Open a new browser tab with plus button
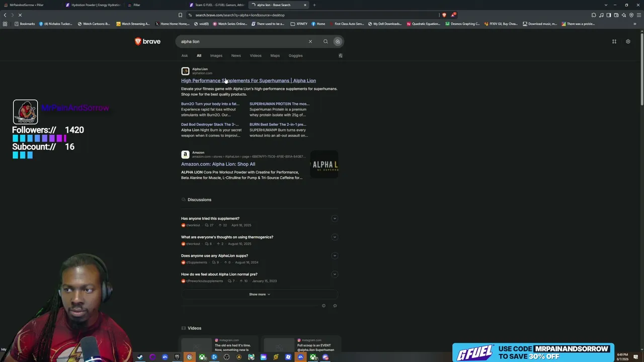The width and height of the screenshot is (644, 362). [314, 5]
